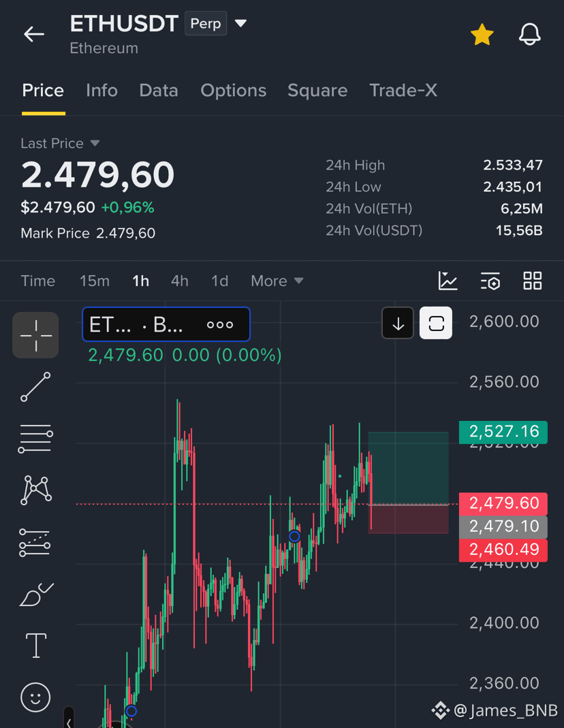The image size is (564, 728).
Task: Click the 2,479.60 current price label
Action: point(503,504)
